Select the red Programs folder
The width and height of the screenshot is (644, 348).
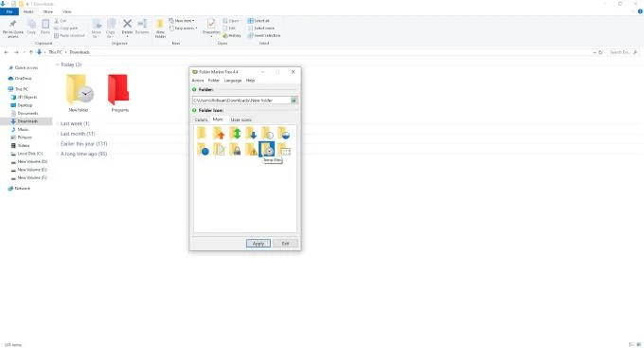119,93
